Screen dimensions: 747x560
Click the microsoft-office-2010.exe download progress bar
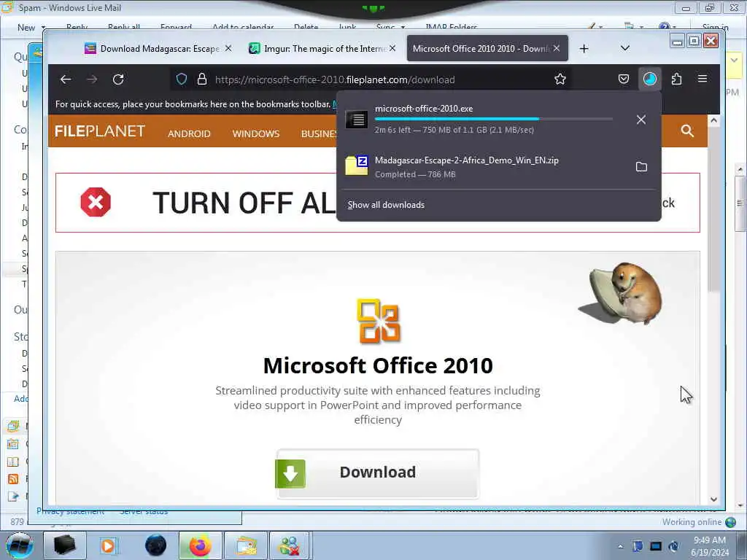pyautogui.click(x=494, y=119)
